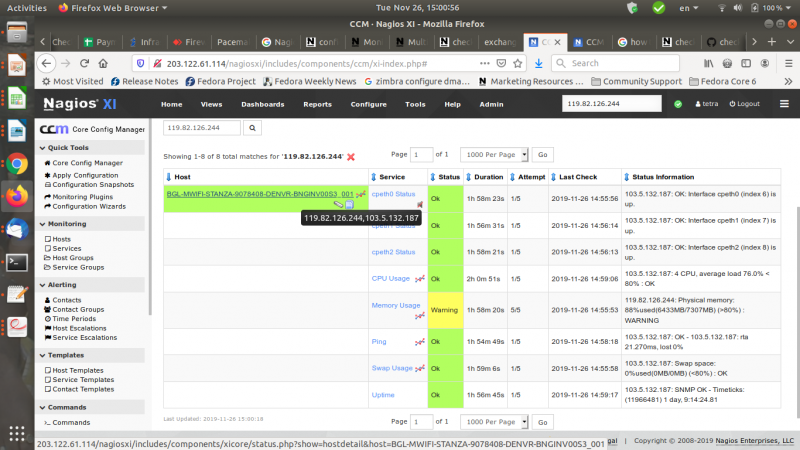Open the en language indicator menu
800x450 pixels.
(688, 8)
